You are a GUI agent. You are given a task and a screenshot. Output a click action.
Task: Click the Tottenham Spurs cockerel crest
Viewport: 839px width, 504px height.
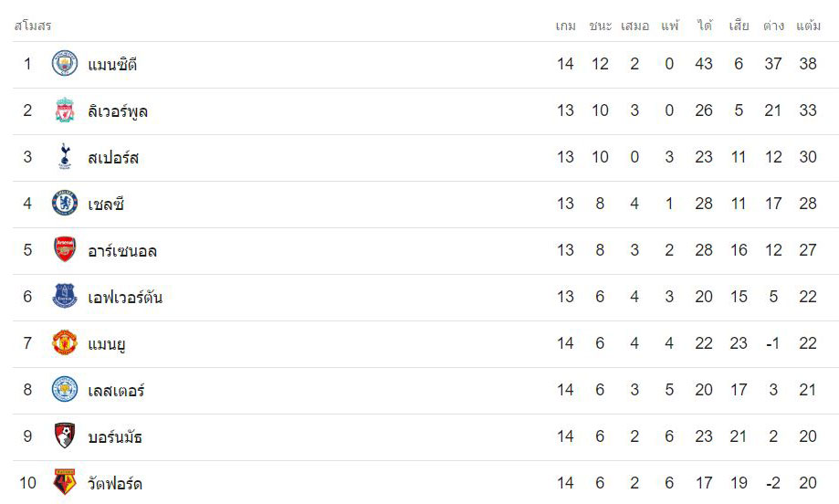pos(65,157)
